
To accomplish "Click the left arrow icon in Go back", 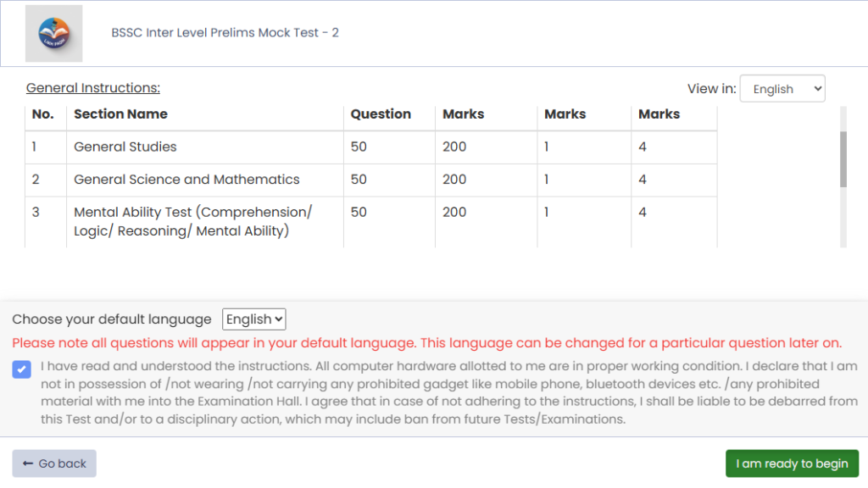I will [28, 463].
